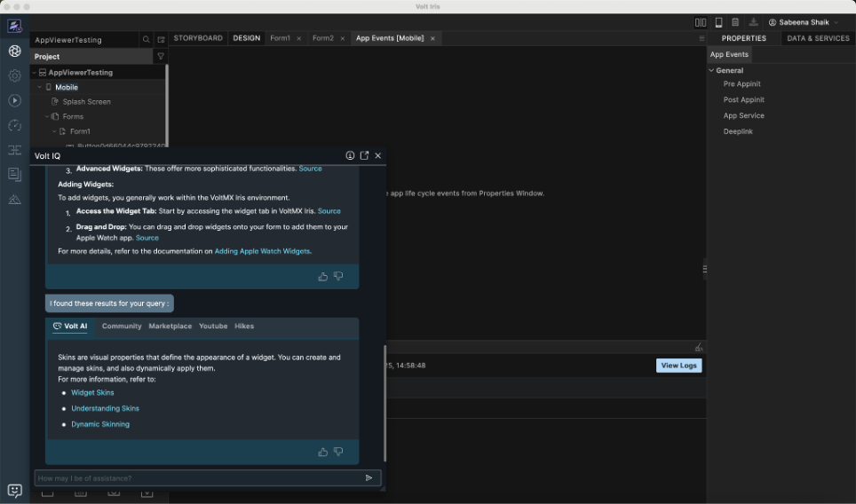Viewport: 856px width, 504px height.
Task: Collapse the Mobile tree node
Action: click(39, 87)
